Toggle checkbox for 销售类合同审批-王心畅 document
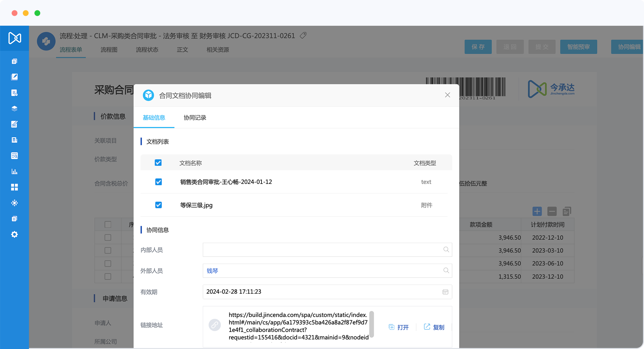This screenshot has width=644, height=349. (158, 182)
